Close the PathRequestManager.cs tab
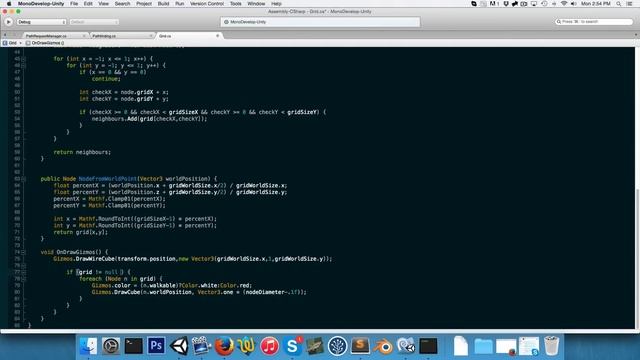This screenshot has height=360, width=640. point(84,36)
